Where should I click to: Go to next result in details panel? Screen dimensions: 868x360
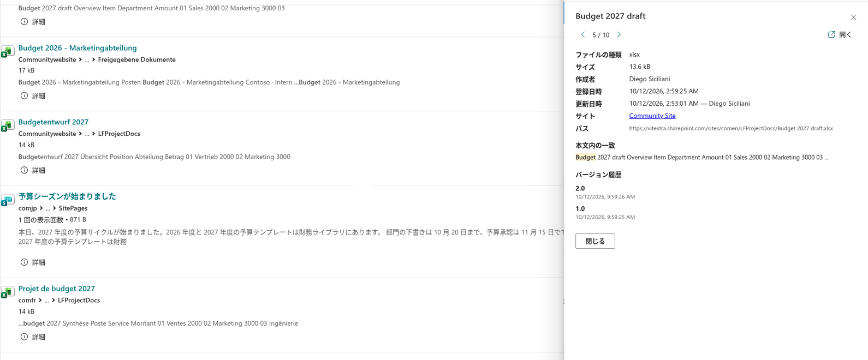pyautogui.click(x=619, y=34)
